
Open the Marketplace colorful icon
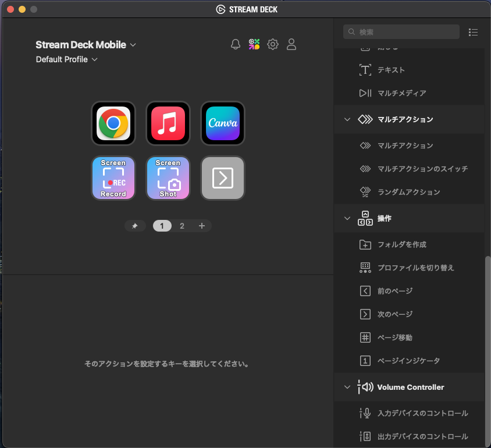tap(254, 44)
